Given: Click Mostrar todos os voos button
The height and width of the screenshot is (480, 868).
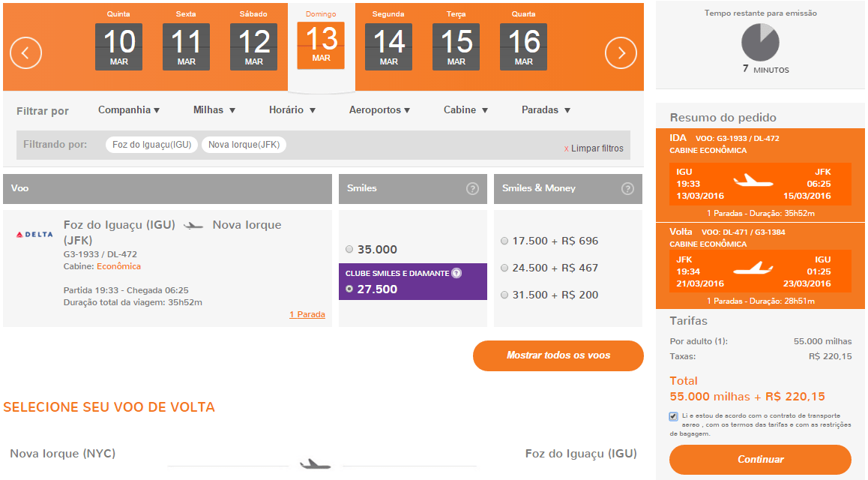Looking at the screenshot, I should (558, 355).
